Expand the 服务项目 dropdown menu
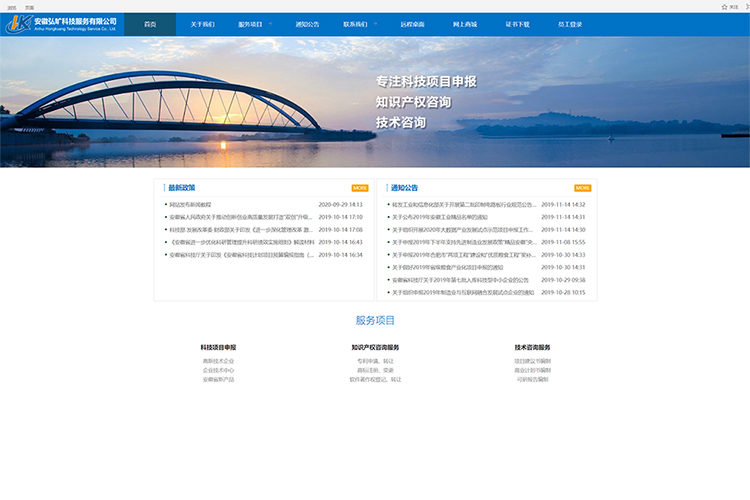750x500 pixels. [x=253, y=24]
